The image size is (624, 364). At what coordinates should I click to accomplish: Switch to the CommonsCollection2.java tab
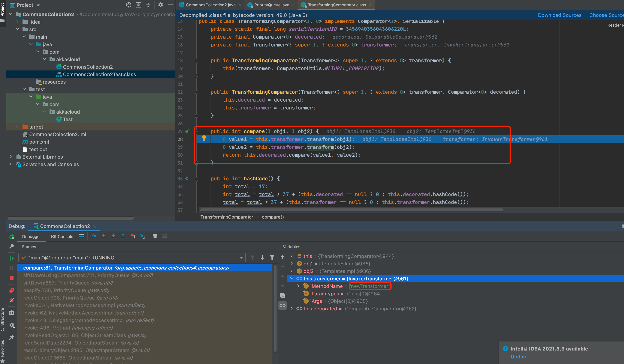coord(211,5)
